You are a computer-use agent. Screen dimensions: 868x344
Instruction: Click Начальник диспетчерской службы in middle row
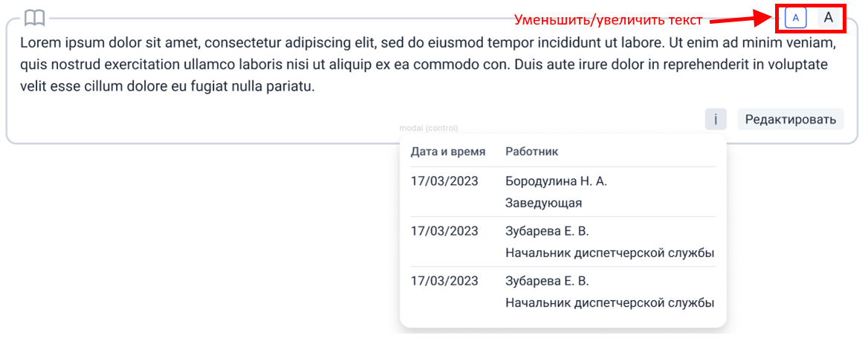(x=609, y=253)
